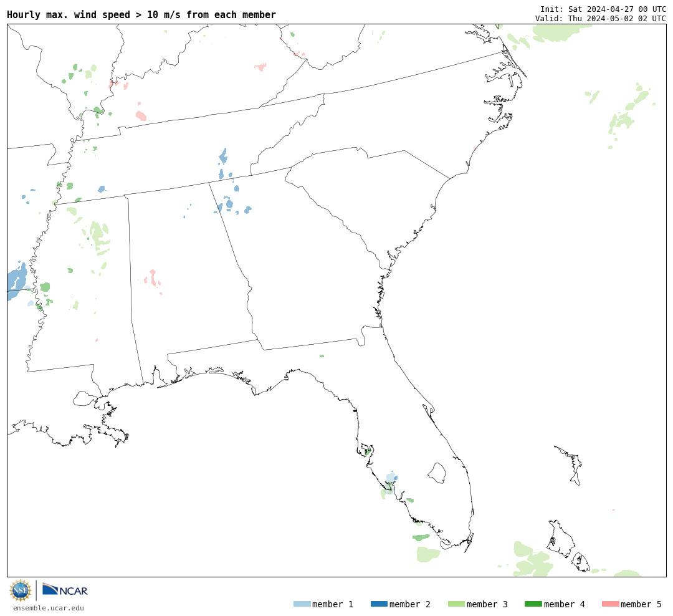
Task: Click the member 2 dark blue swatch
Action: pyautogui.click(x=379, y=604)
